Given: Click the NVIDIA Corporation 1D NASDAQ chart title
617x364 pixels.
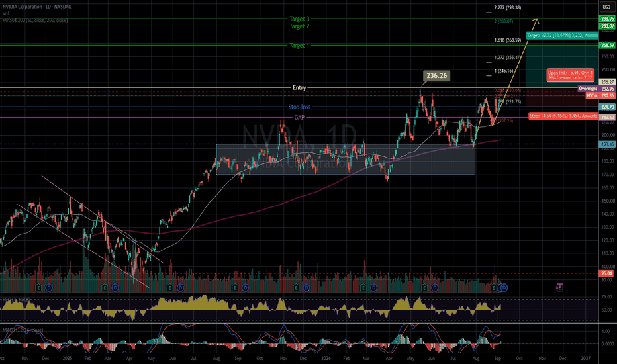Looking at the screenshot, I should (x=37, y=7).
